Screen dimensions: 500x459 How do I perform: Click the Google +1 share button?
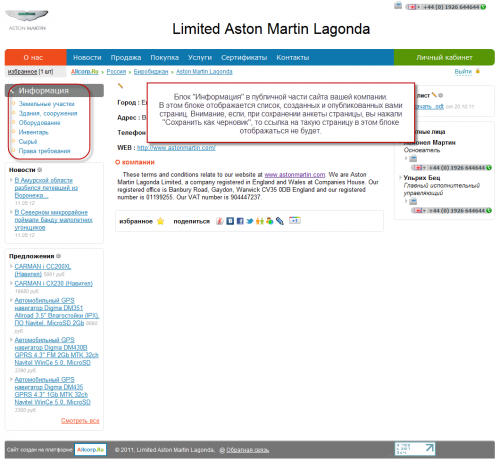coord(295,220)
